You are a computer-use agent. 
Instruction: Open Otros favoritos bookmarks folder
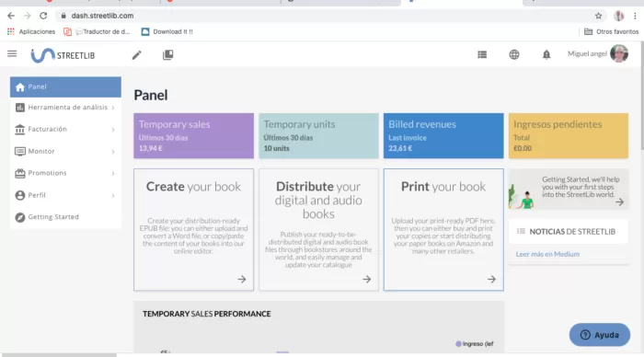click(x=611, y=31)
